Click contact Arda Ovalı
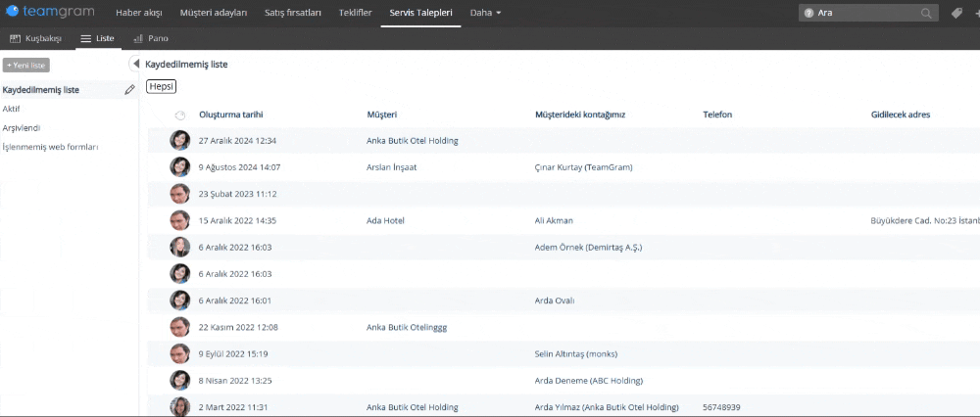This screenshot has width=980, height=417. click(555, 301)
